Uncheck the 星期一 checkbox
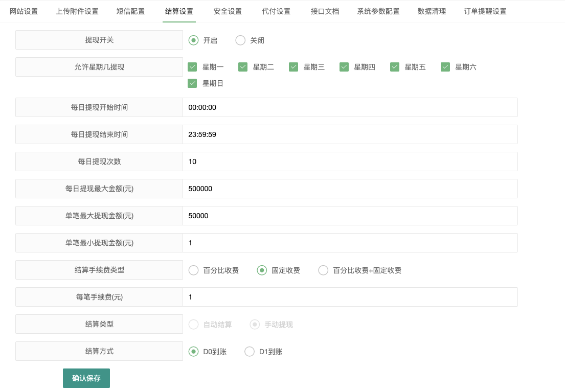 tap(192, 66)
